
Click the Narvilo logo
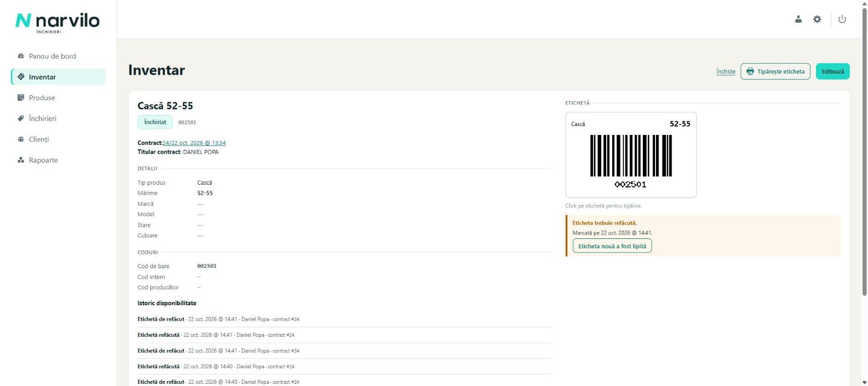click(x=58, y=22)
